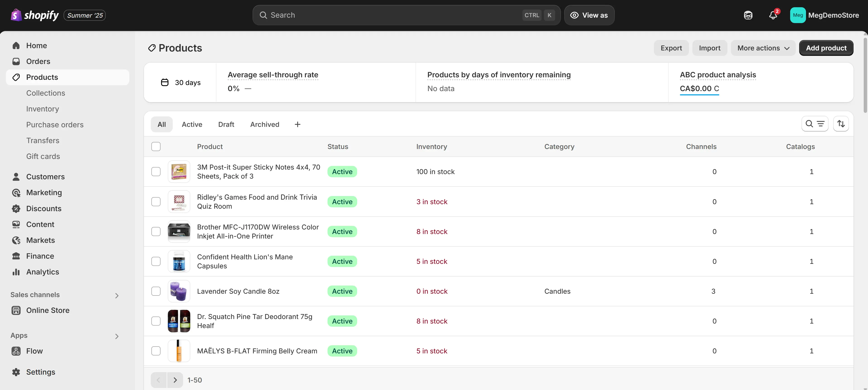Screen dimensions: 868x390
Task: Click the Marketing target icon
Action: (x=16, y=192)
